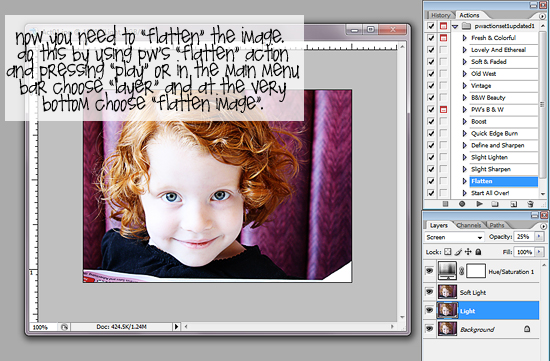The height and width of the screenshot is (361, 550).
Task: Toggle the Quick Edge Burn action checkbox
Action: [431, 133]
